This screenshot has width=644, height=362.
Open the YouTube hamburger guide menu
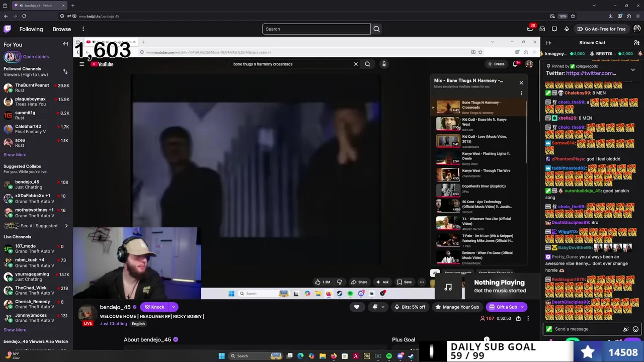(x=82, y=64)
